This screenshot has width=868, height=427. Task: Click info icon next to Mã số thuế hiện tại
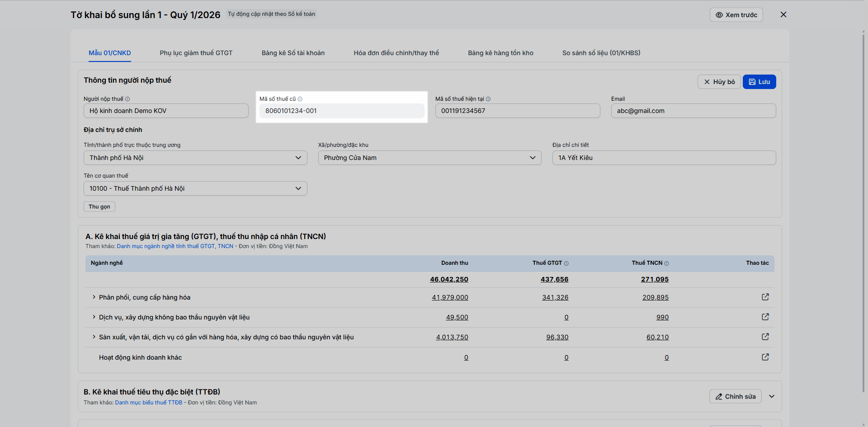pos(488,99)
